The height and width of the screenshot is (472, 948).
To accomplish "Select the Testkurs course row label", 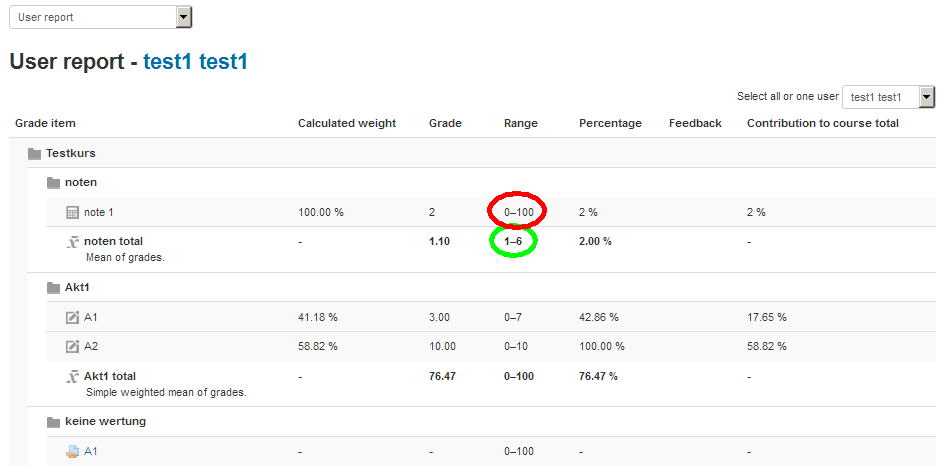I will 71,154.
